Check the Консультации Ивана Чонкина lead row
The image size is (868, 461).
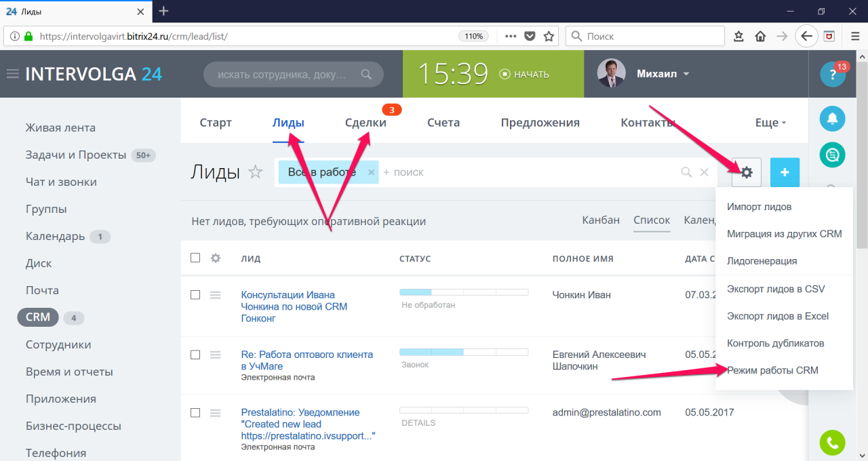[195, 295]
